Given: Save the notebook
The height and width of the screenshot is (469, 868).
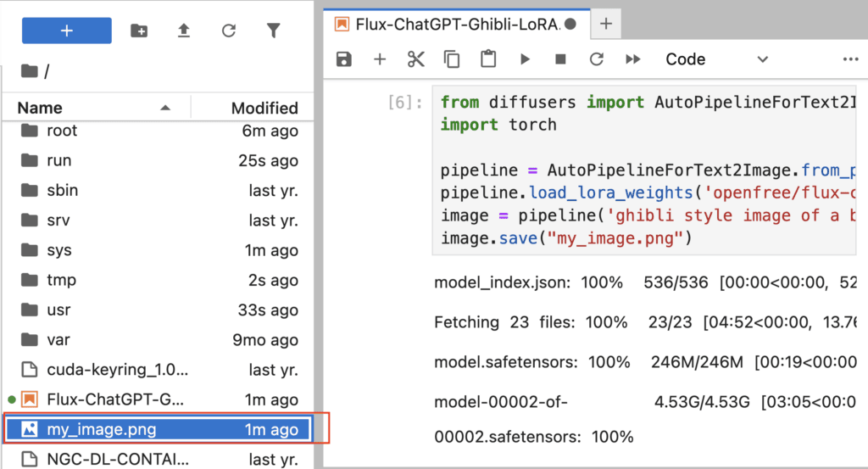Looking at the screenshot, I should pyautogui.click(x=344, y=59).
